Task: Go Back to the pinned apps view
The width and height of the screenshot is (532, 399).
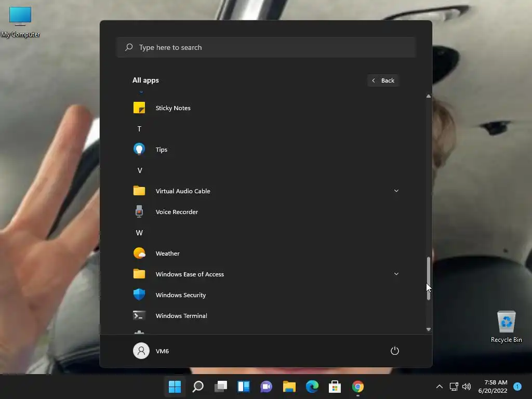Action: 383,81
